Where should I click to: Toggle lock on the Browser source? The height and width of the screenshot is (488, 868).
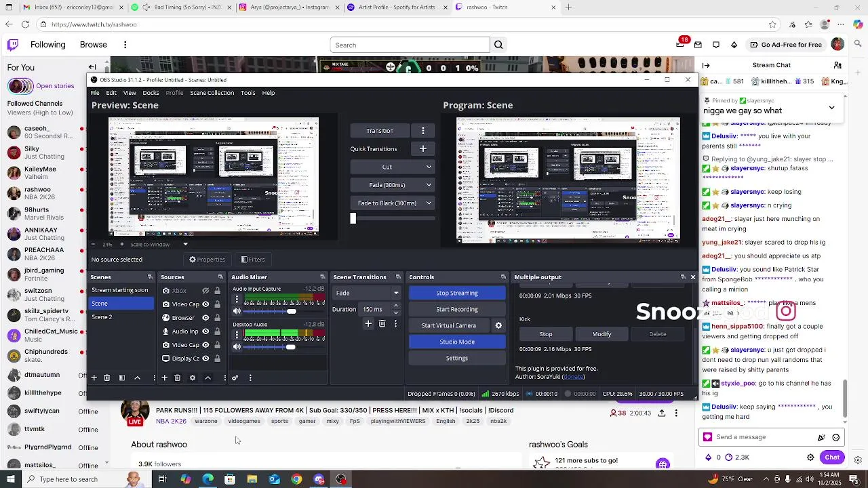tap(217, 318)
